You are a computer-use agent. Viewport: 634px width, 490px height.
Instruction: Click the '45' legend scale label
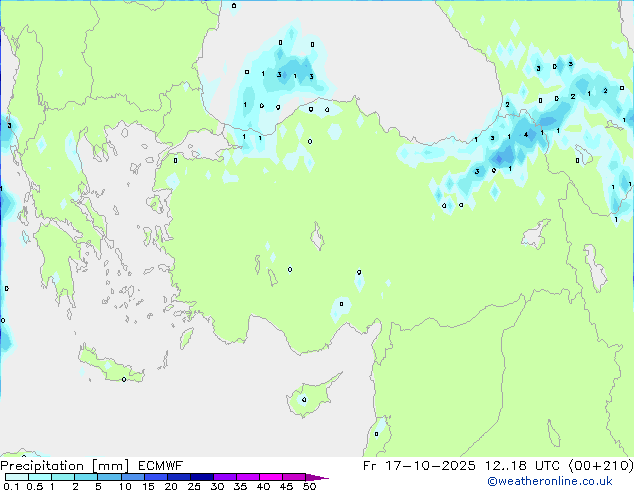point(286,486)
